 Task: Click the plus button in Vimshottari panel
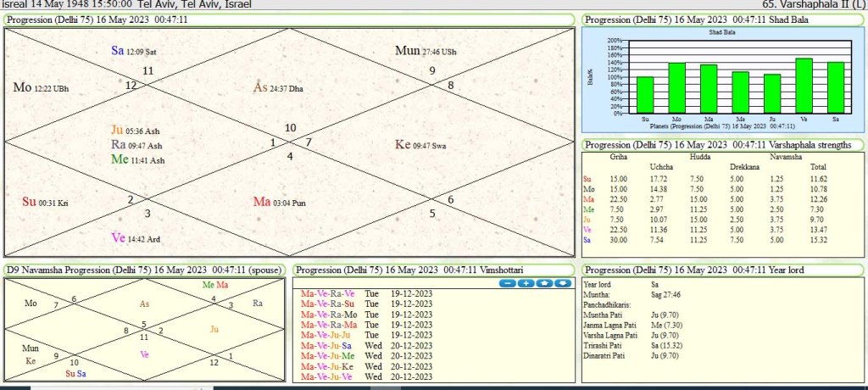(x=526, y=283)
